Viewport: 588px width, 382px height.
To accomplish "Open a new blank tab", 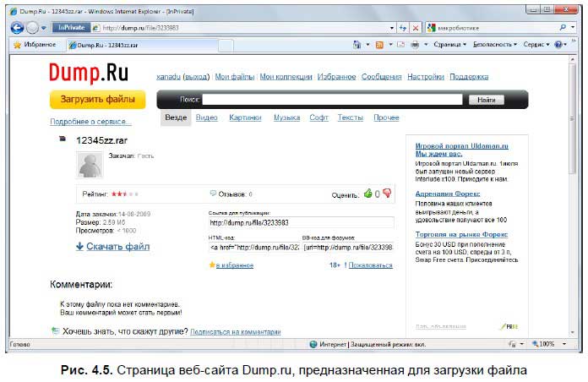I will (226, 46).
